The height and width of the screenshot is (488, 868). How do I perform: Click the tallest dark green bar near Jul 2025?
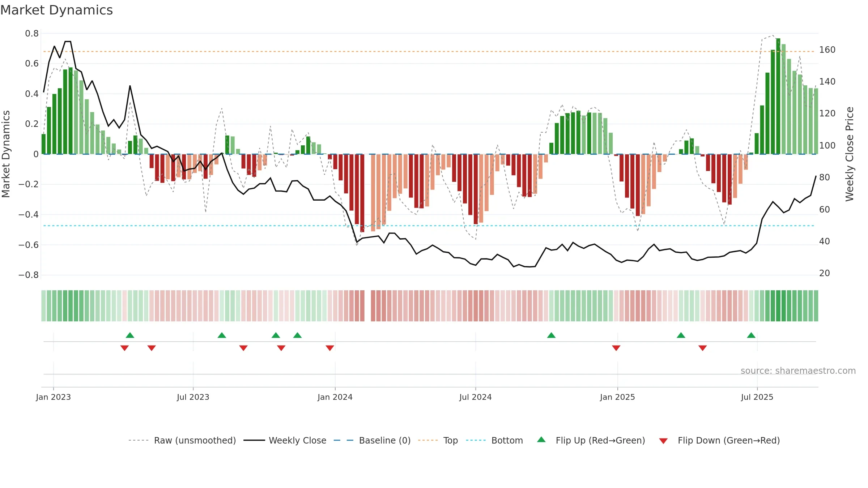coord(778,96)
